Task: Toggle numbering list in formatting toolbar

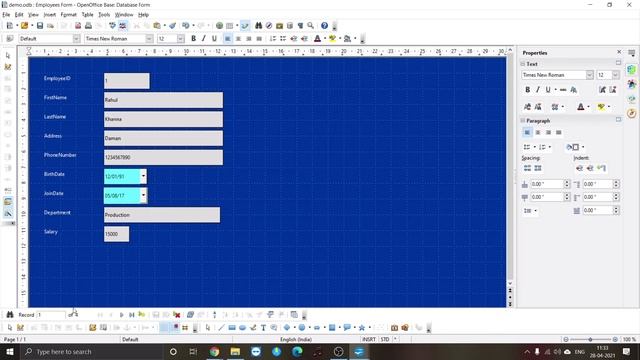Action: point(273,39)
